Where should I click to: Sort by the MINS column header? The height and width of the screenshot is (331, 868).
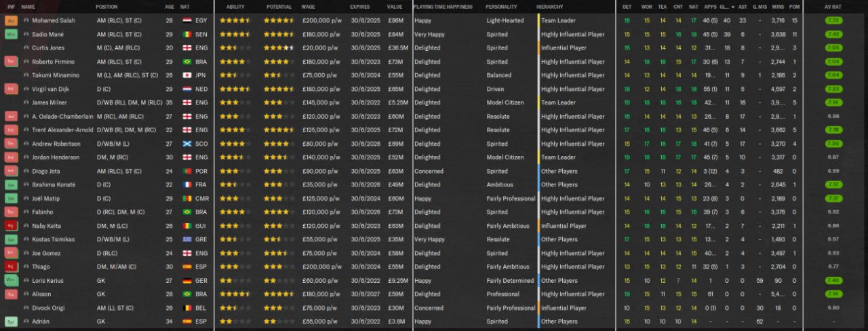pyautogui.click(x=778, y=6)
